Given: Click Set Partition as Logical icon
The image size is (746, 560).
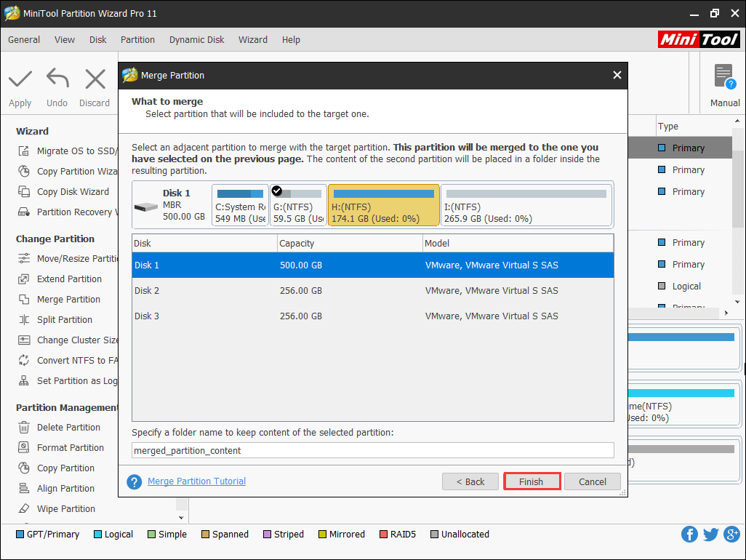Looking at the screenshot, I should pos(23,381).
